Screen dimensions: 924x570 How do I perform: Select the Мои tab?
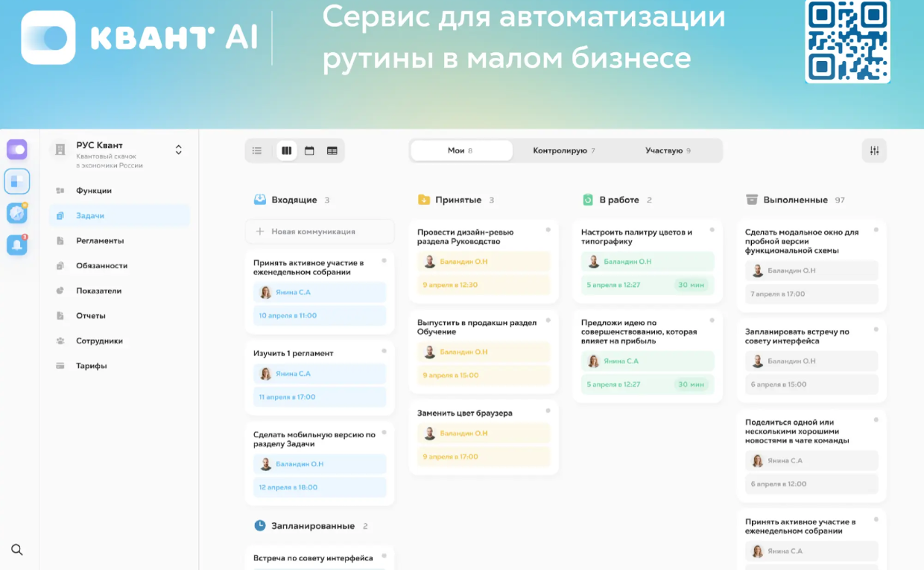click(461, 151)
